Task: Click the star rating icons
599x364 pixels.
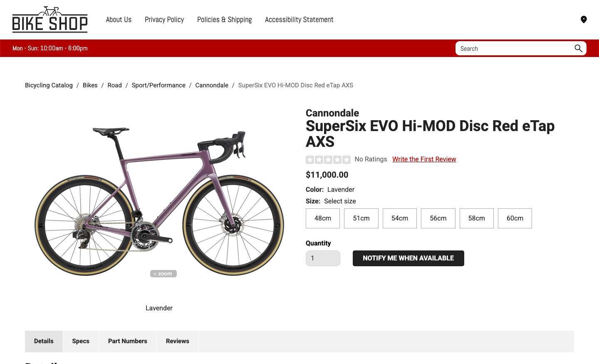Action: coord(328,159)
